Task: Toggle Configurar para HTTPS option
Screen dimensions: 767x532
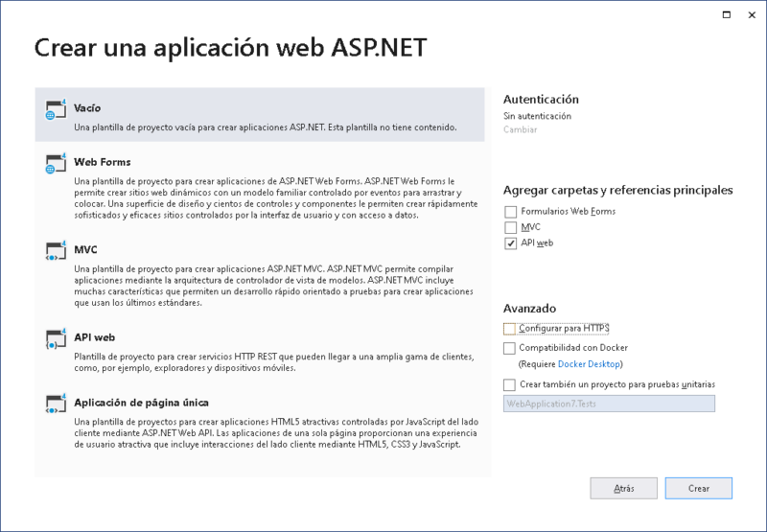Action: tap(509, 329)
